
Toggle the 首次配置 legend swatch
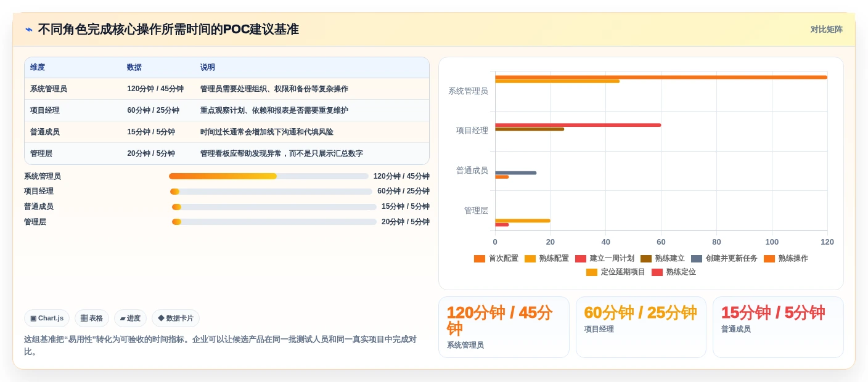(x=480, y=259)
